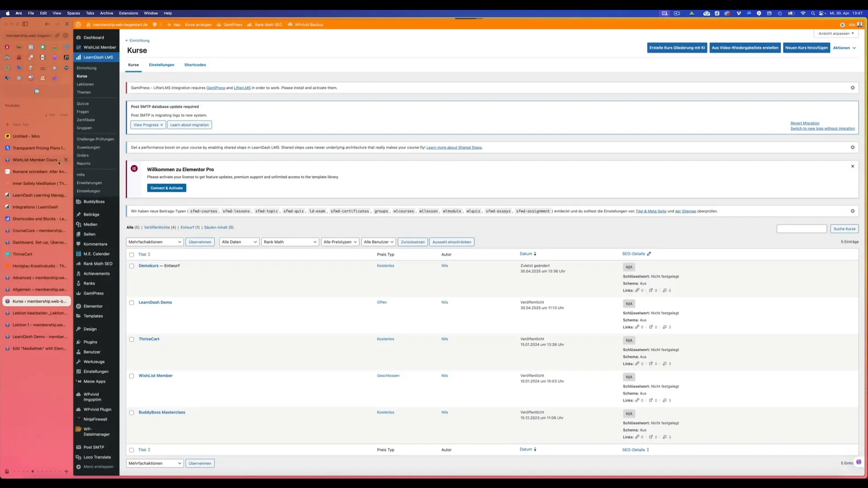The width and height of the screenshot is (868, 488).
Task: Open the top Mehrfachaktionen dropdown
Action: [155, 242]
